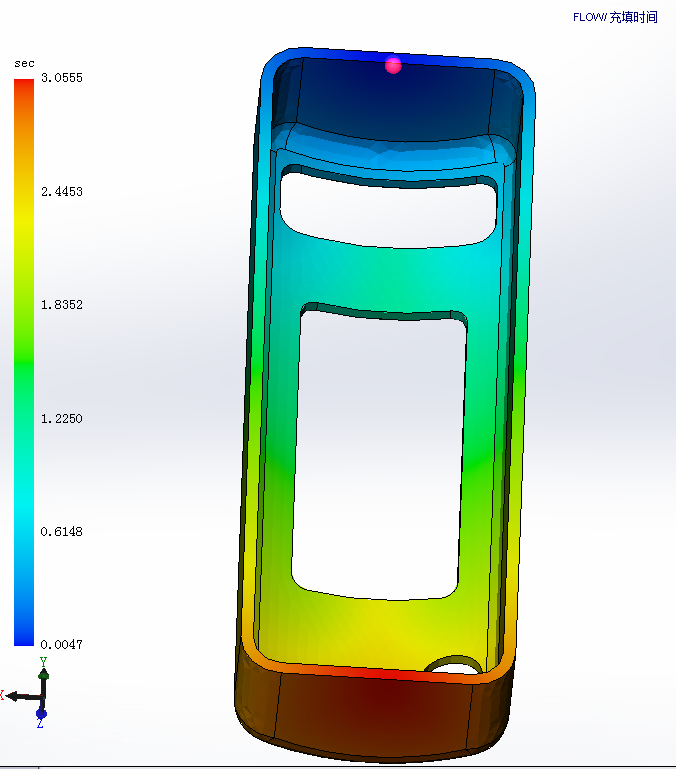Click the X axis arrow on the triad
This screenshot has height=769, width=676.
pyautogui.click(x=14, y=695)
